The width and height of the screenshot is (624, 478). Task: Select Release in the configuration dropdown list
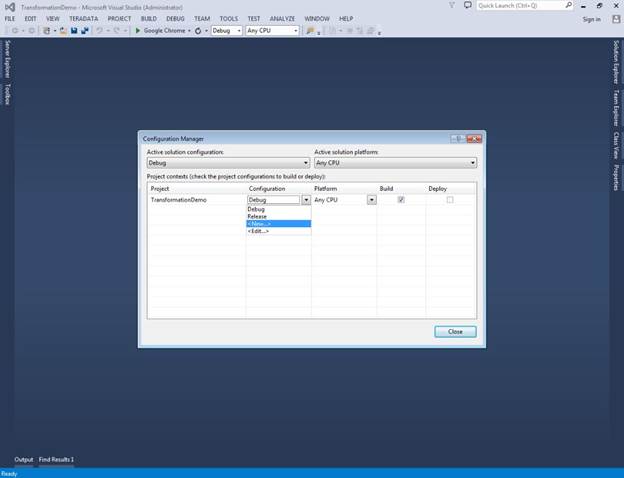tap(279, 217)
